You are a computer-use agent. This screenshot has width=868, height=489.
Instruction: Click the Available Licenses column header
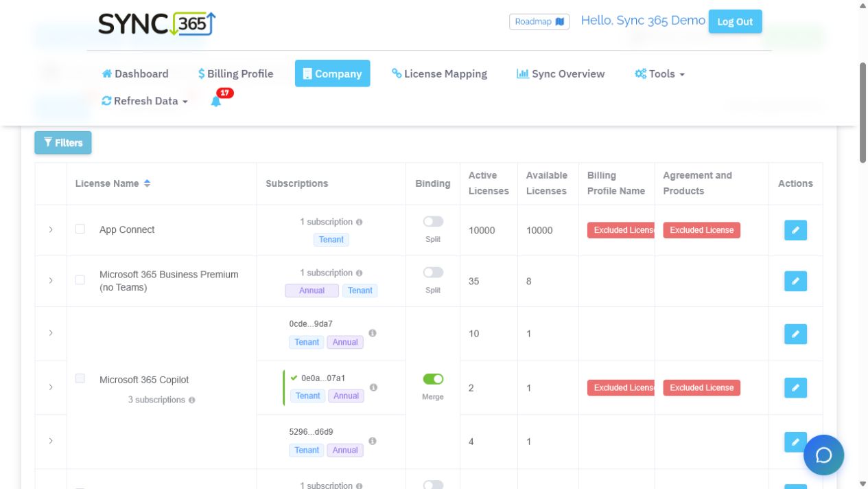(x=547, y=183)
